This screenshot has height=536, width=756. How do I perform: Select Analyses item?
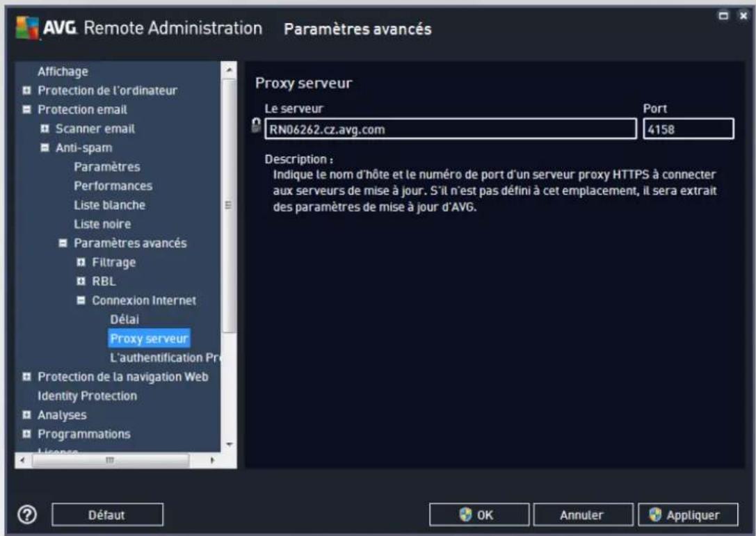pyautogui.click(x=62, y=415)
